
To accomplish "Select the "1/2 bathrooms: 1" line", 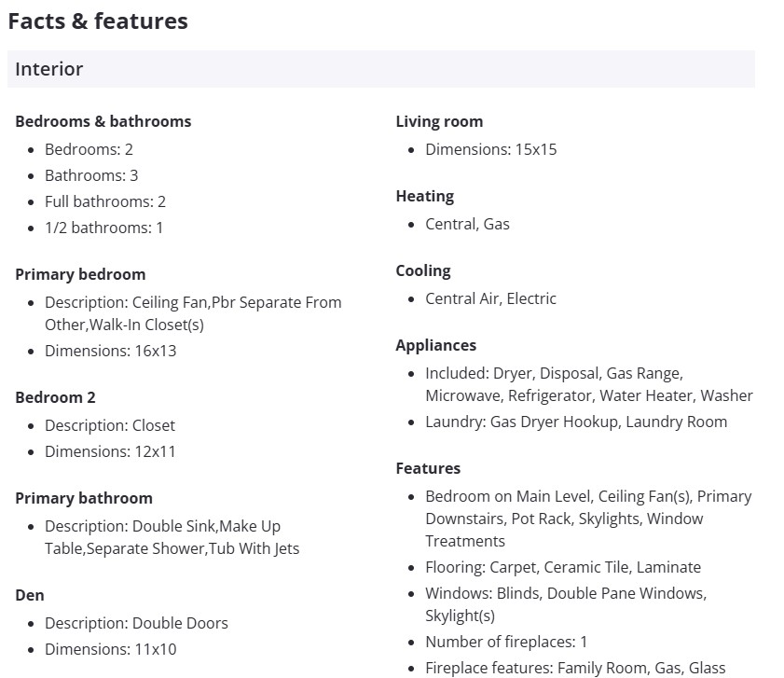I will tap(103, 228).
